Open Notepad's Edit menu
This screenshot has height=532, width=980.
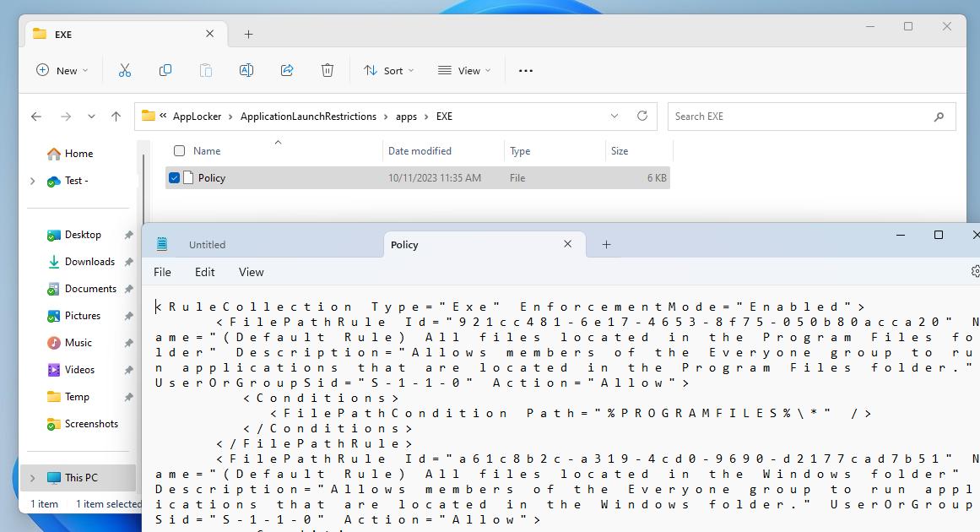tap(204, 272)
